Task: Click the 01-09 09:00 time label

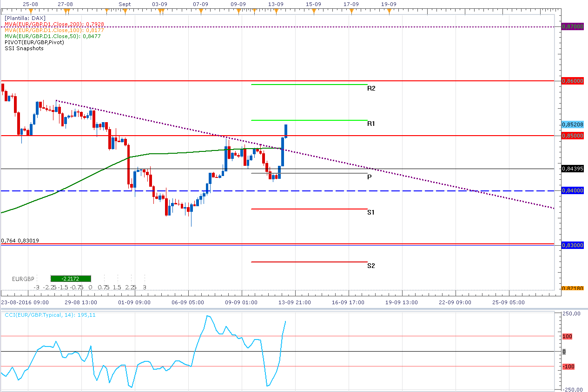Action: 134,302
